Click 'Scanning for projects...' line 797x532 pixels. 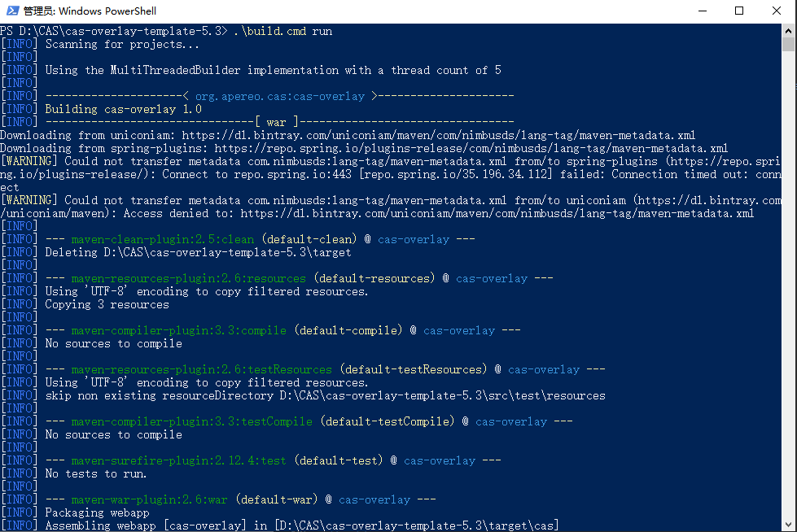click(100, 44)
